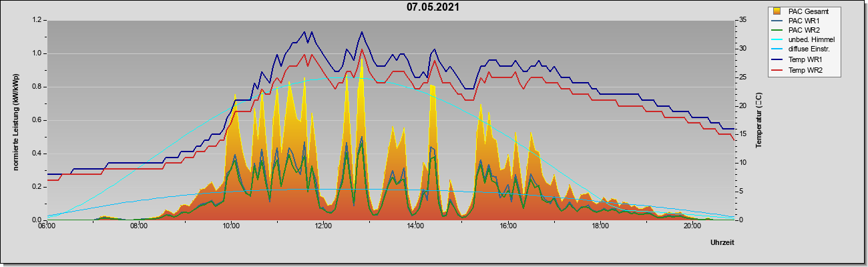Viewport: 868px width, 267px height.
Task: Select the PAC WR2 legend entry
Action: coord(803,30)
